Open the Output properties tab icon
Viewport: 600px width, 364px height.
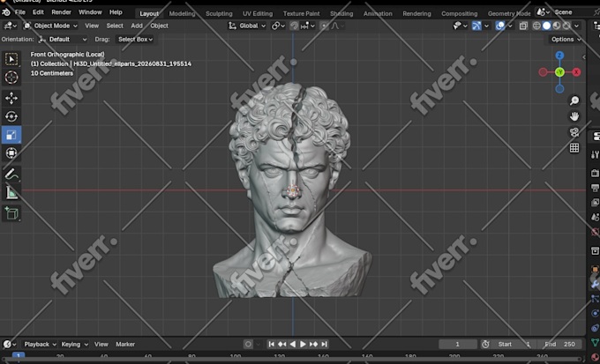[x=595, y=188]
